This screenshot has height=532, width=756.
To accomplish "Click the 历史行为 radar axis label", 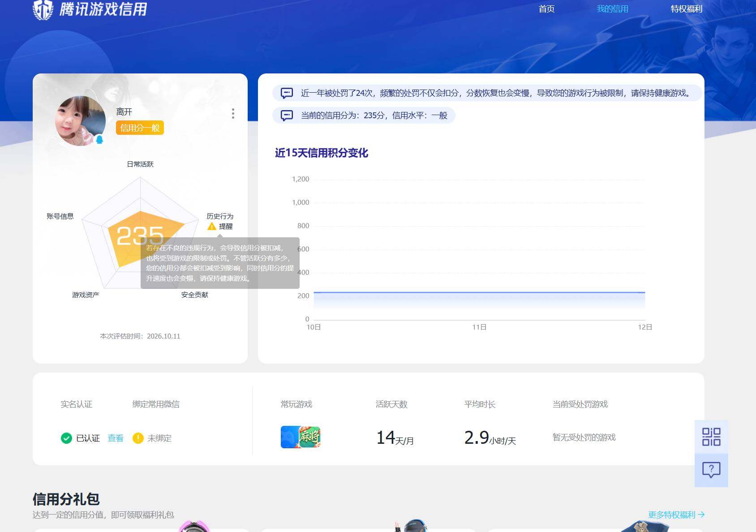I will [x=220, y=216].
